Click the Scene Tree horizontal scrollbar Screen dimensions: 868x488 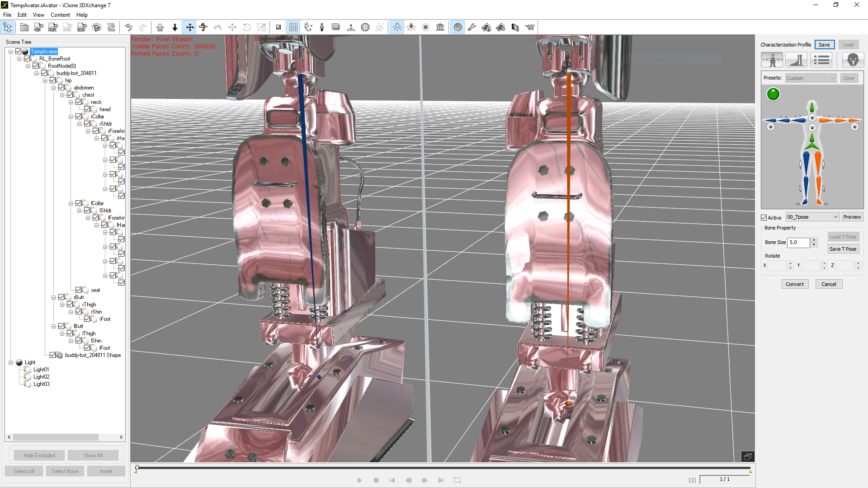pyautogui.click(x=65, y=437)
